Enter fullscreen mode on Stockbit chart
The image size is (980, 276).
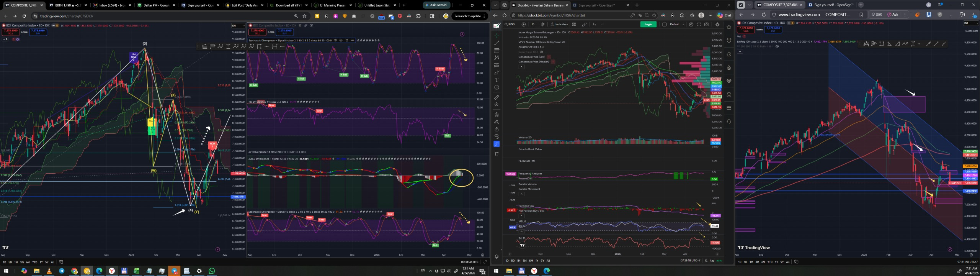[x=699, y=25]
